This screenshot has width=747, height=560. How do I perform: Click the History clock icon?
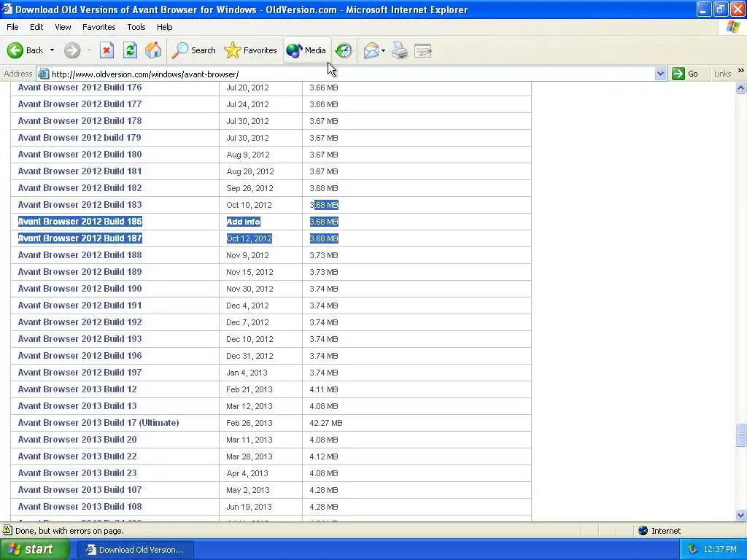[344, 50]
